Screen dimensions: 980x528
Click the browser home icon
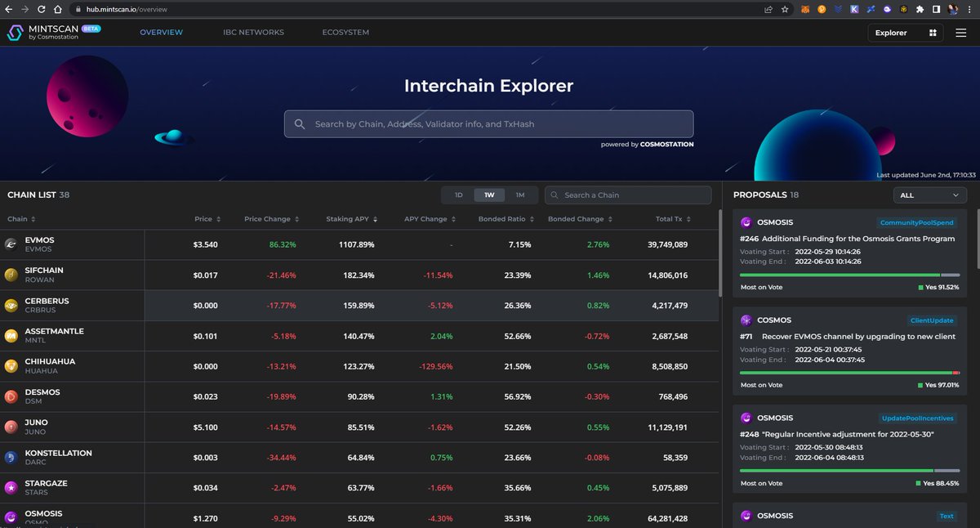pos(57,9)
